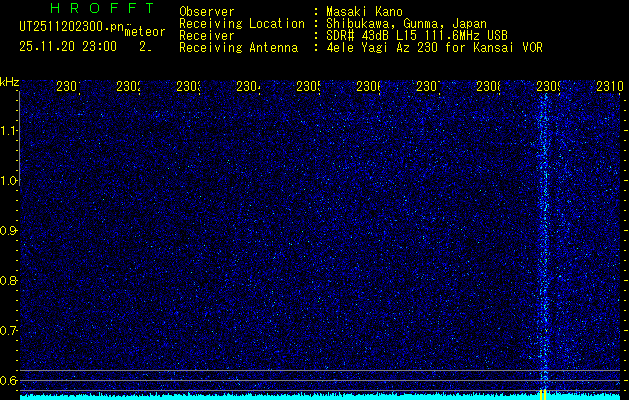
Task: Select the 2310 time axis label
Action: 609,87
